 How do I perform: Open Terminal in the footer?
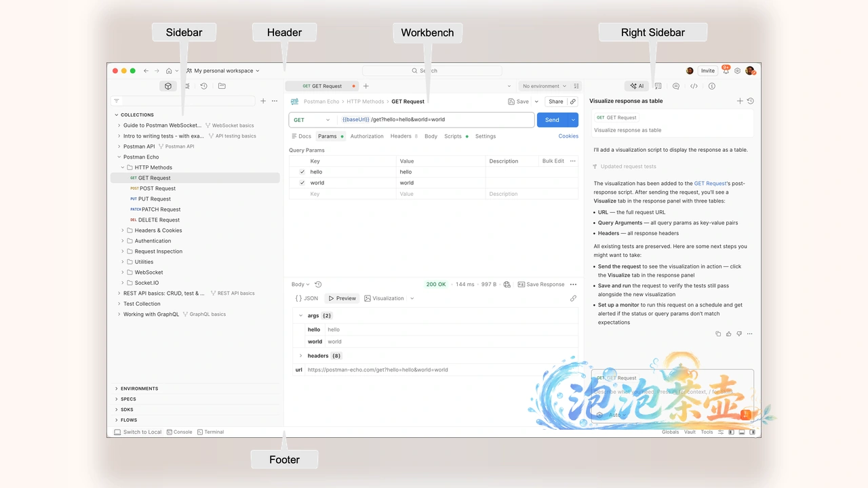pos(211,432)
